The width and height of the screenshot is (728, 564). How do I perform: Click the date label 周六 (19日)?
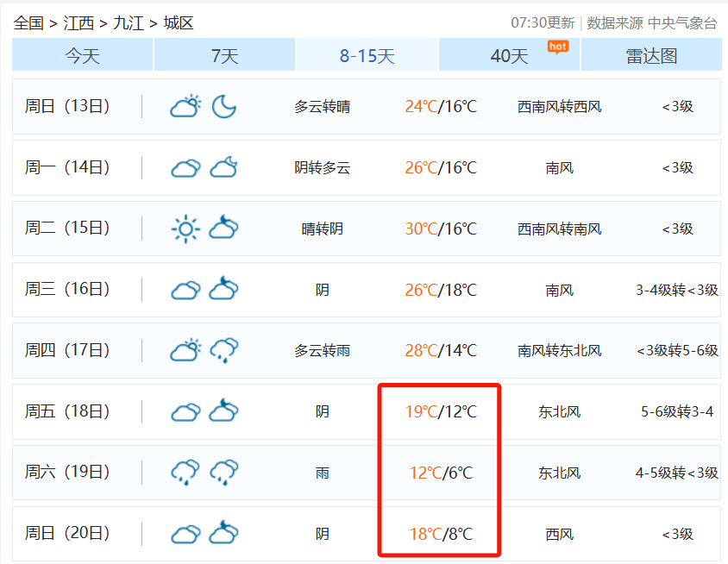(x=67, y=472)
